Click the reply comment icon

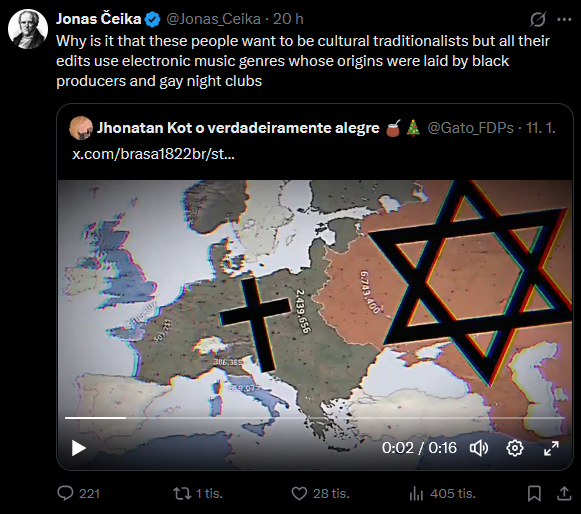point(66,493)
